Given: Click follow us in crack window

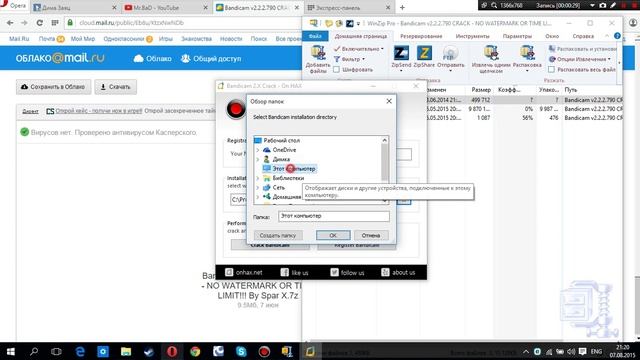Looking at the screenshot, I should pyautogui.click(x=347, y=272).
